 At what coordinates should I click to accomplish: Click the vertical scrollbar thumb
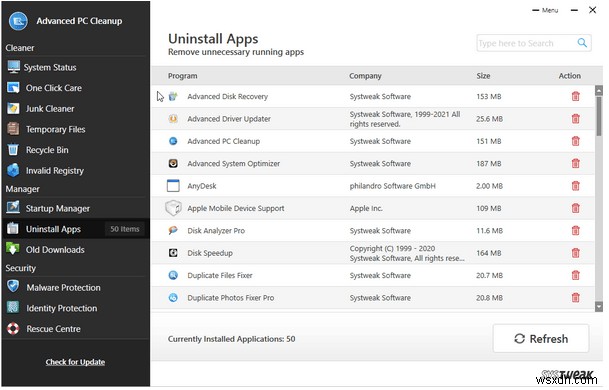tap(599, 116)
